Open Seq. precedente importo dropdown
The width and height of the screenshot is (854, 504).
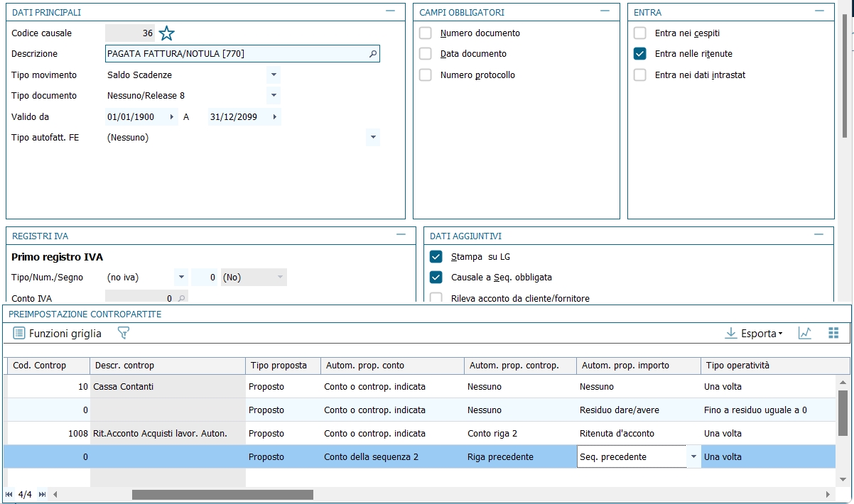pyautogui.click(x=693, y=457)
